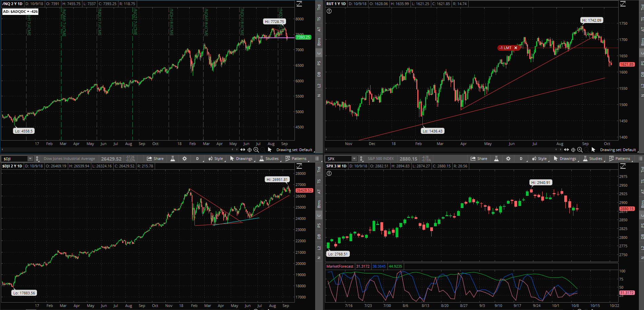The height and width of the screenshot is (310, 644).
Task: Click the left scroll arrow under the /NQ chart
Action: click(x=2, y=149)
